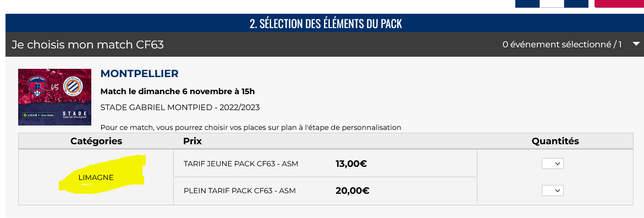Click the Stade Gabriel-Montpied logo text
The image size is (644, 218).
[x=75, y=115]
